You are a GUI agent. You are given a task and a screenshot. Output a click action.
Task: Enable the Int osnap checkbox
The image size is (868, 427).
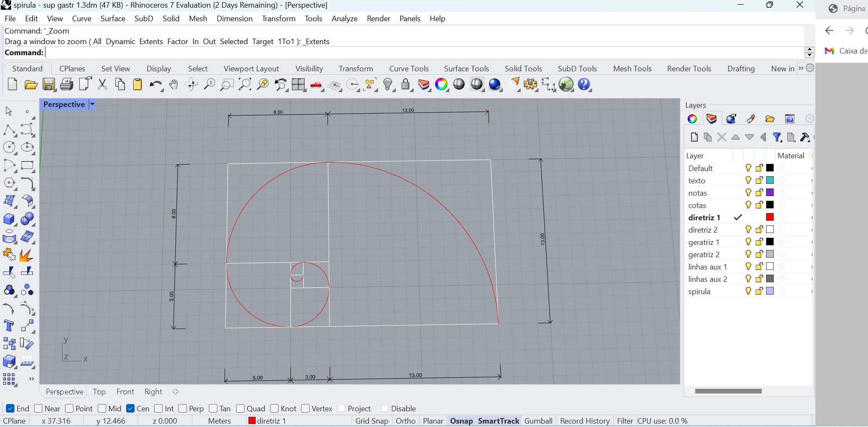click(x=158, y=408)
